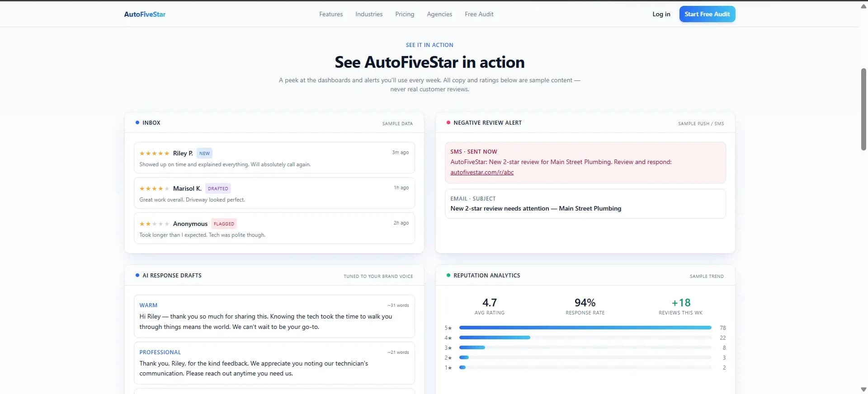
Task: Click the +18 REVIEWS THIS WK stat
Action: [x=681, y=306]
